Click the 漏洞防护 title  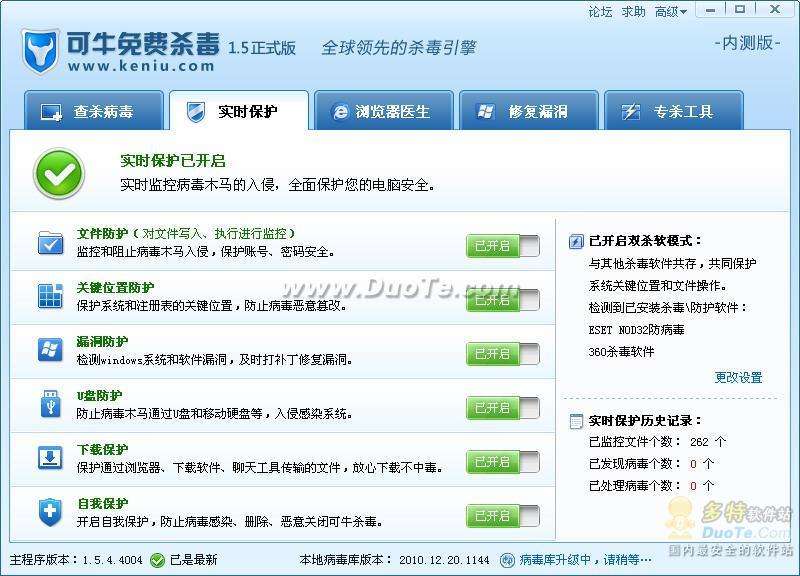pos(102,341)
